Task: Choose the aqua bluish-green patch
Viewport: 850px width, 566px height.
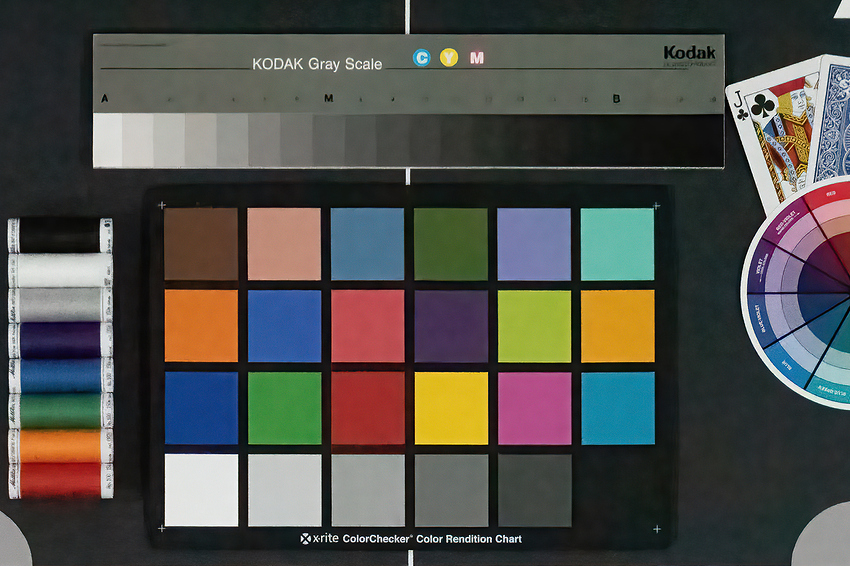Action: click(617, 244)
